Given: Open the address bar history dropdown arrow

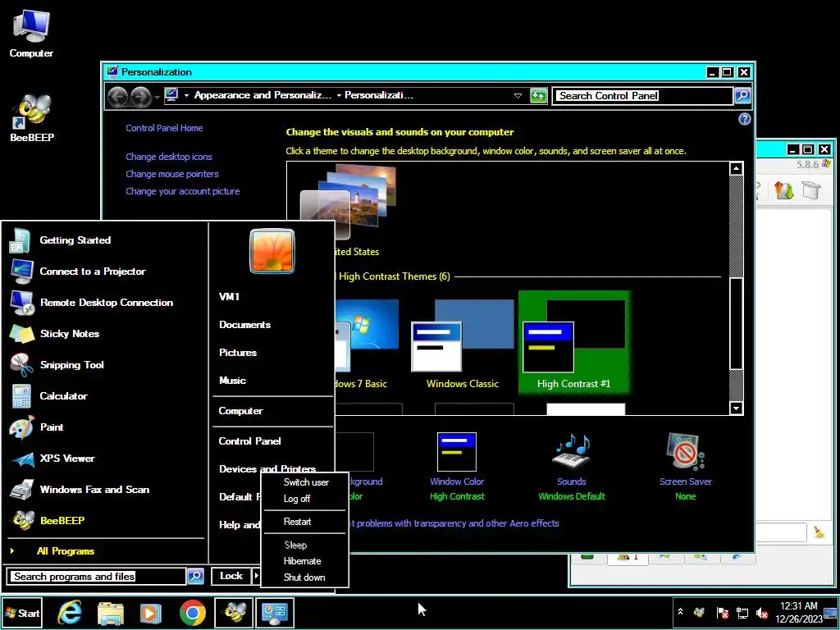Looking at the screenshot, I should (x=518, y=96).
